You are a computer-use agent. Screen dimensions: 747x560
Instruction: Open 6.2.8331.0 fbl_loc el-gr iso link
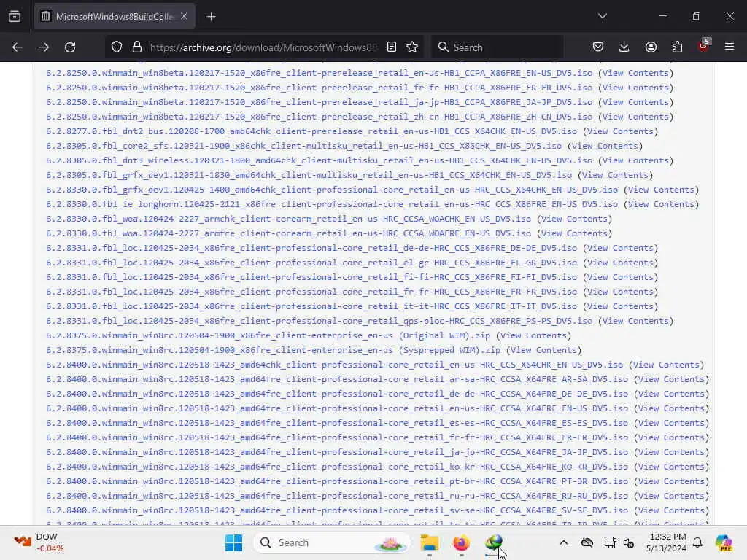pyautogui.click(x=311, y=262)
